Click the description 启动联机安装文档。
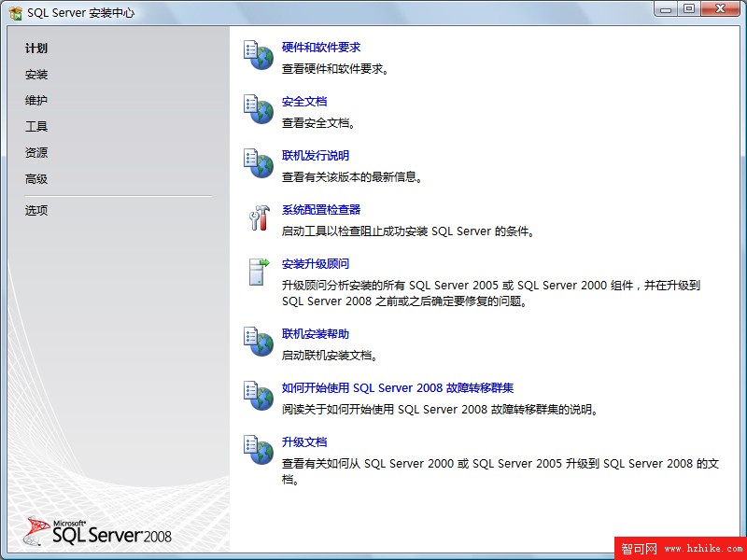The image size is (747, 560). click(x=331, y=356)
